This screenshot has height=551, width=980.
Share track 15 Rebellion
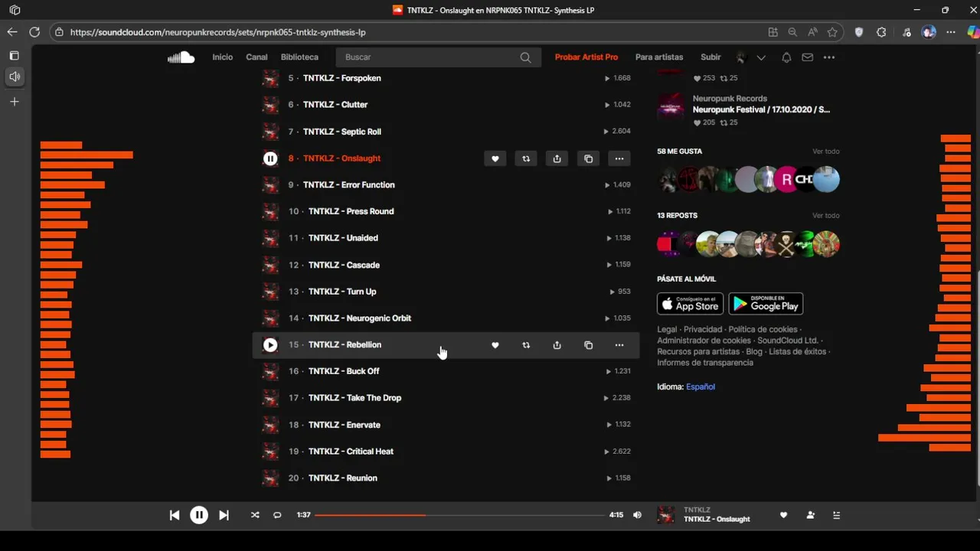(x=557, y=345)
